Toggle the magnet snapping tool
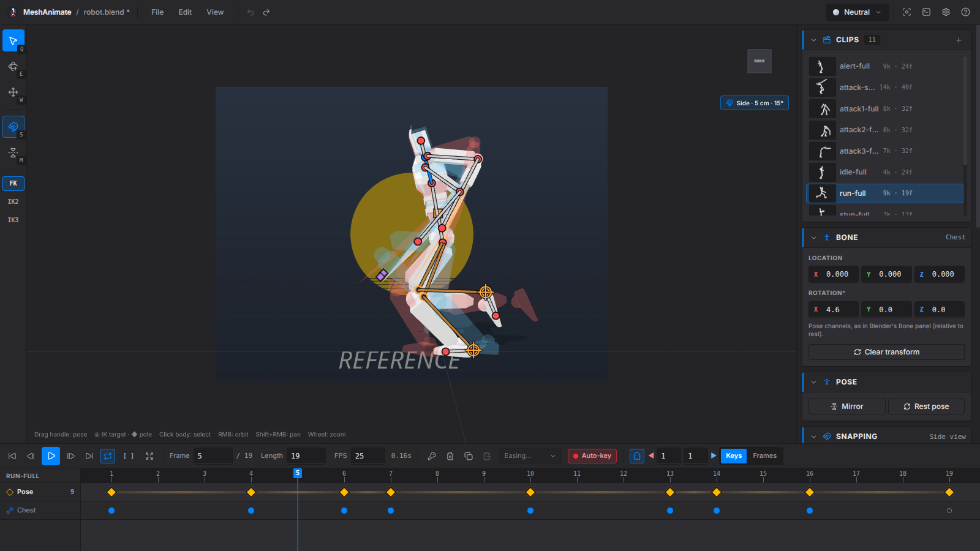980x551 pixels. pos(13,127)
